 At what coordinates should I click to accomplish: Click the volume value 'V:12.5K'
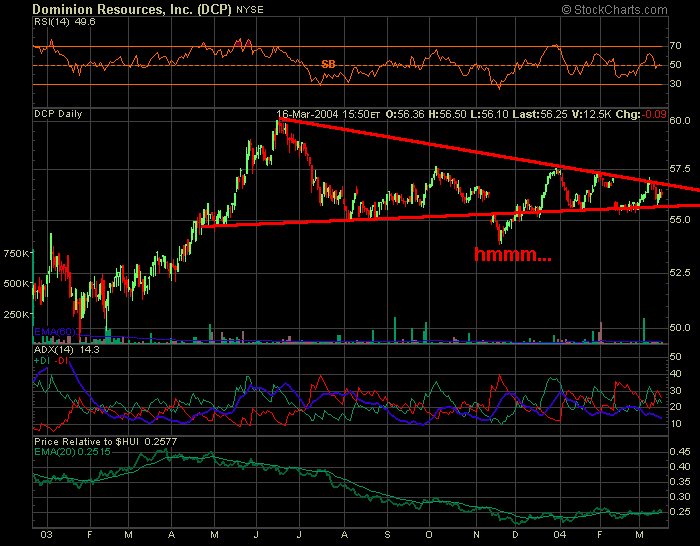[x=592, y=114]
